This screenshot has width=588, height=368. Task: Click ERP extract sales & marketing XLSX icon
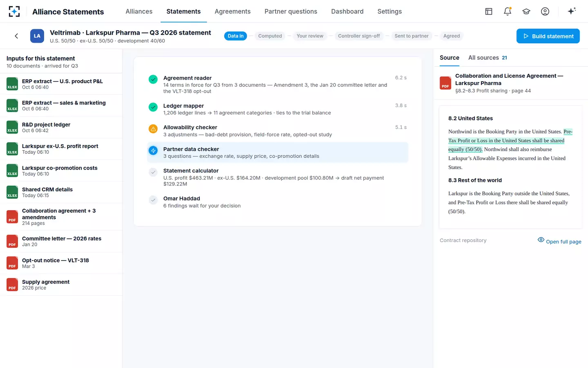click(x=12, y=105)
